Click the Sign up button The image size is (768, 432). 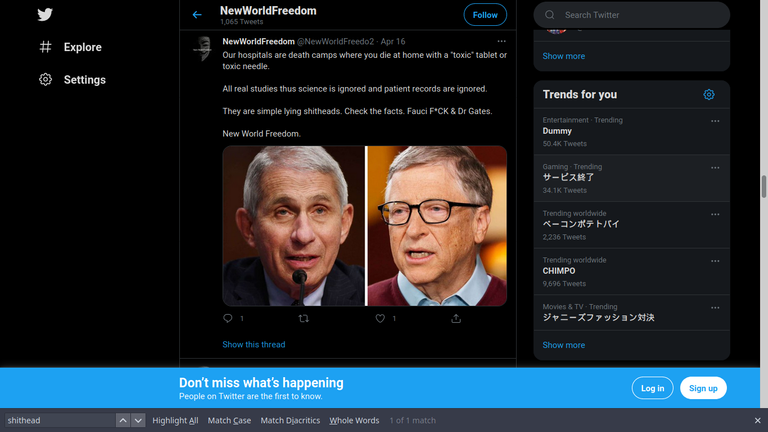click(703, 388)
